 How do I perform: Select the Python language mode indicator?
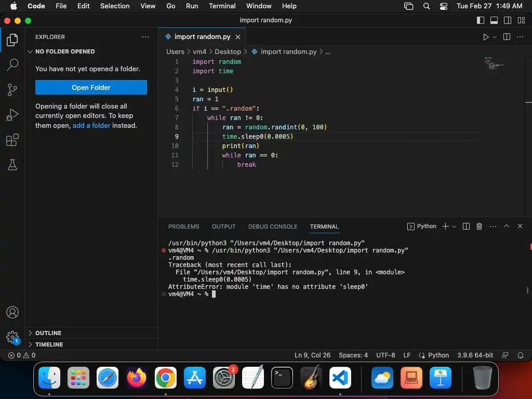(x=438, y=355)
